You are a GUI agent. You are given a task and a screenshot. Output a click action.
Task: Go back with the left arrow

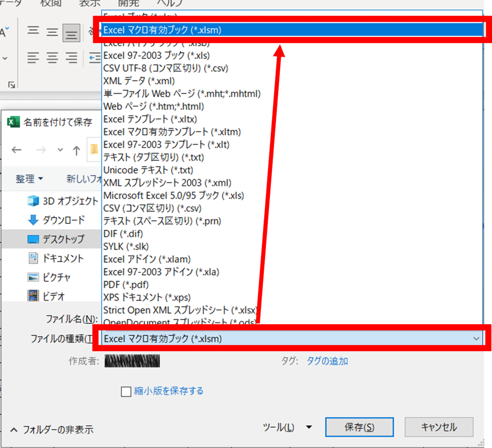(16, 150)
